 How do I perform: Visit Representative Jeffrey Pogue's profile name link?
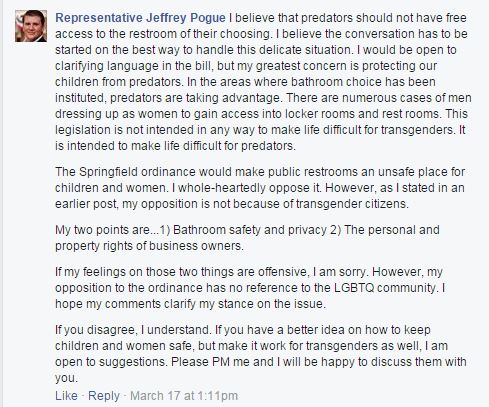pyautogui.click(x=140, y=18)
